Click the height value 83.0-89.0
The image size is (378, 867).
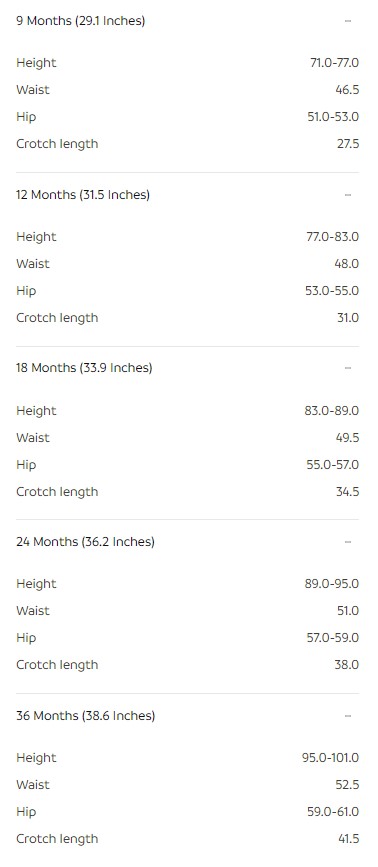[333, 411]
